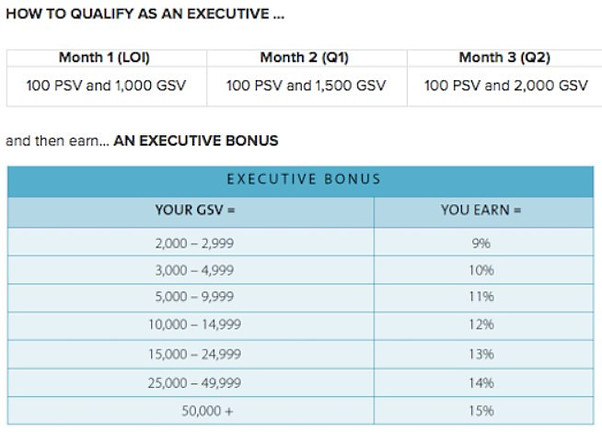Click the 'AN EXECUTIVE BONUS' bold text
Image resolution: width=602 pixels, height=433 pixels.
(196, 141)
